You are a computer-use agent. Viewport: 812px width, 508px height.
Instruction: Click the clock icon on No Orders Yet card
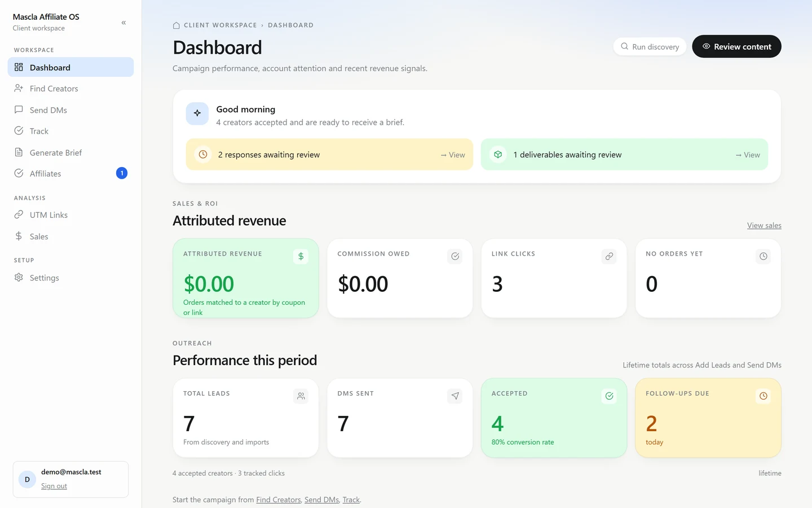(763, 256)
